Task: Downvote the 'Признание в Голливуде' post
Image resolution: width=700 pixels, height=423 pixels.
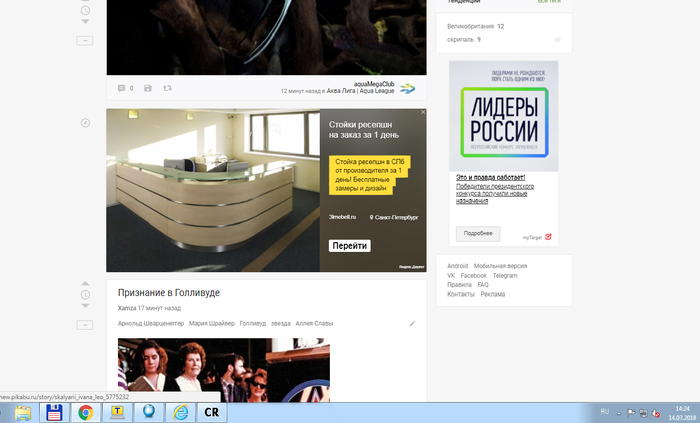Action: (85, 306)
